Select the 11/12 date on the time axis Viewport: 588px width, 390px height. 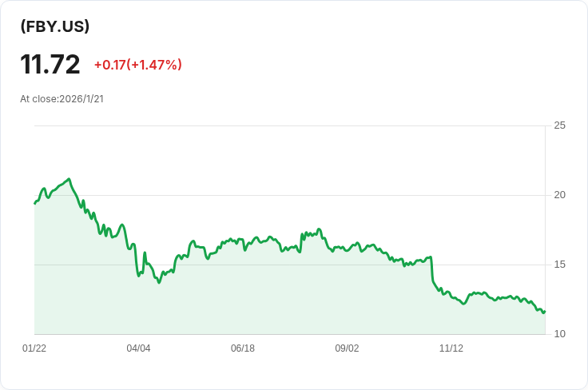[451, 348]
